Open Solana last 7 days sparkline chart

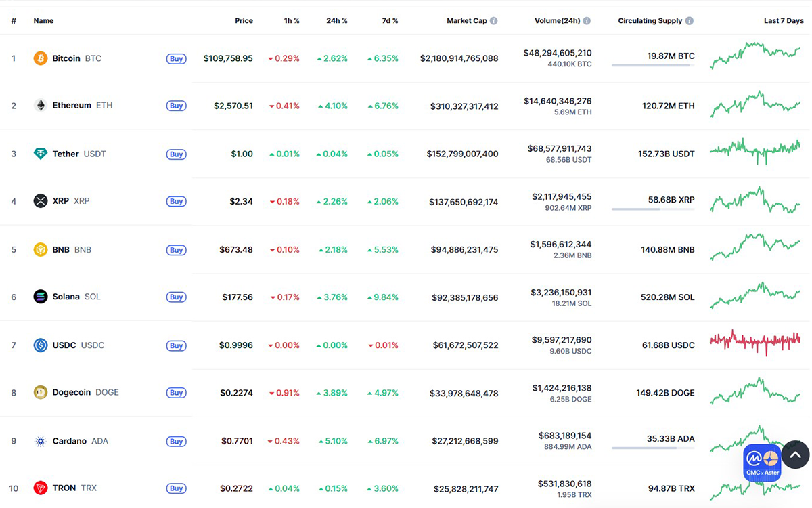(x=755, y=295)
